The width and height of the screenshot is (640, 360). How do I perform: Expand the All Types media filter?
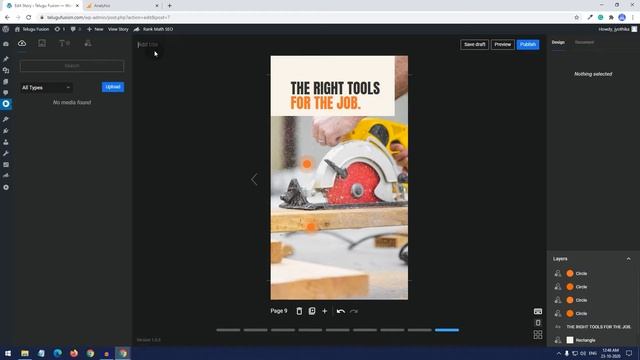point(46,87)
